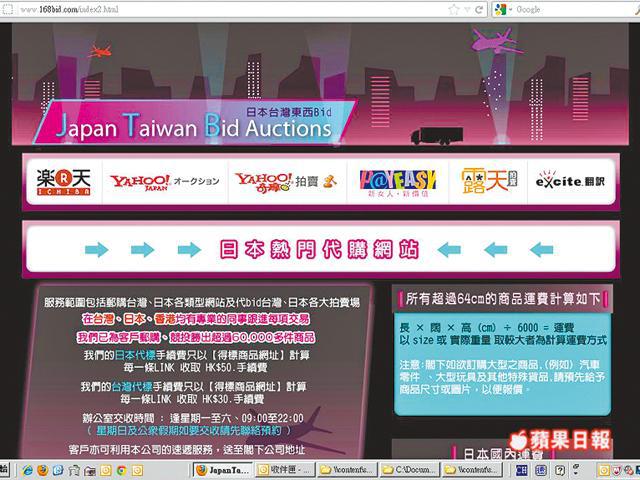
Task: Click the 台灣代標 highlighted text
Action: (132, 386)
